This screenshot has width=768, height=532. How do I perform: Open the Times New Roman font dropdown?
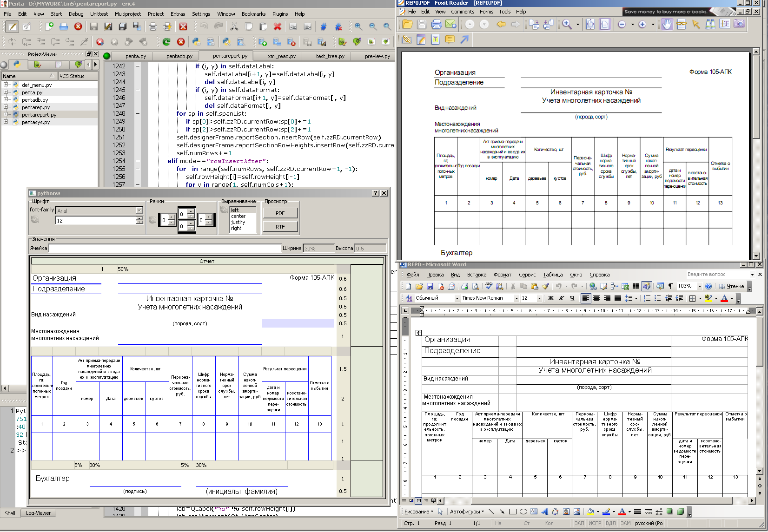click(516, 298)
